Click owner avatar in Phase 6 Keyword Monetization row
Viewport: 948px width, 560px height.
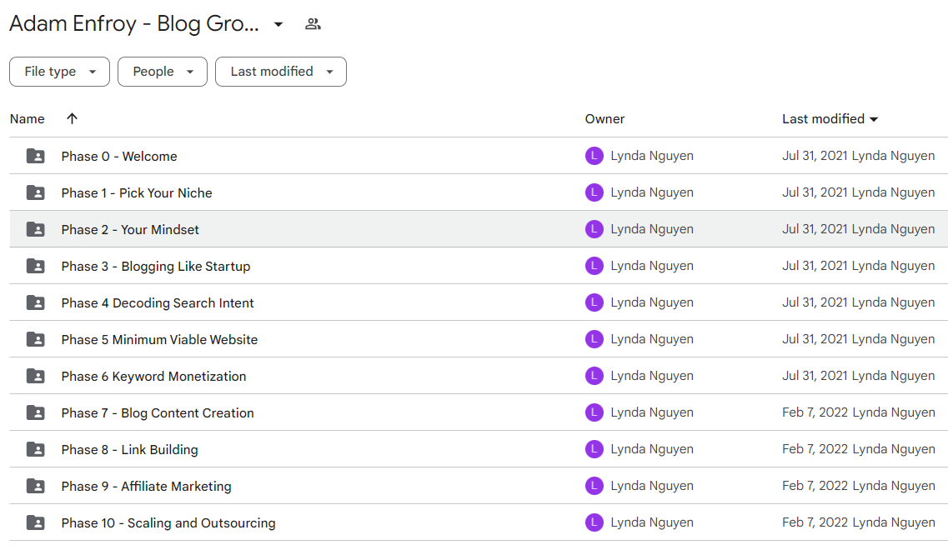tap(594, 376)
